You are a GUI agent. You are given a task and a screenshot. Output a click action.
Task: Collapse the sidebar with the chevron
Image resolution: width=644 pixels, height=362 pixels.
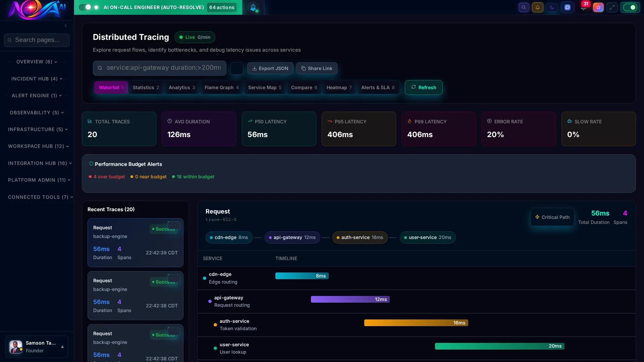65,25
